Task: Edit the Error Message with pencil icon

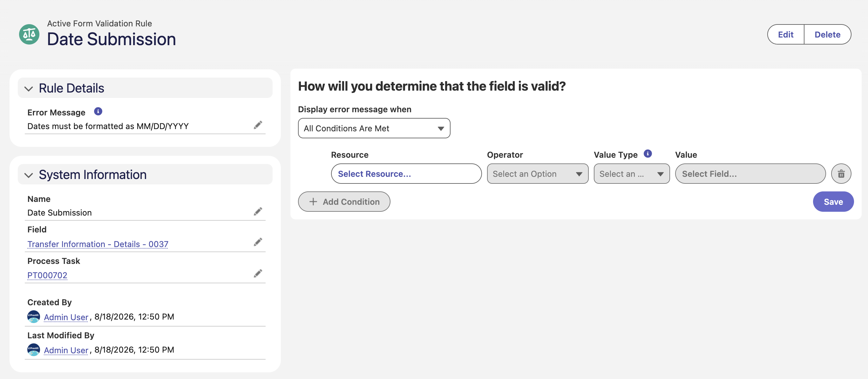Action: (x=258, y=126)
